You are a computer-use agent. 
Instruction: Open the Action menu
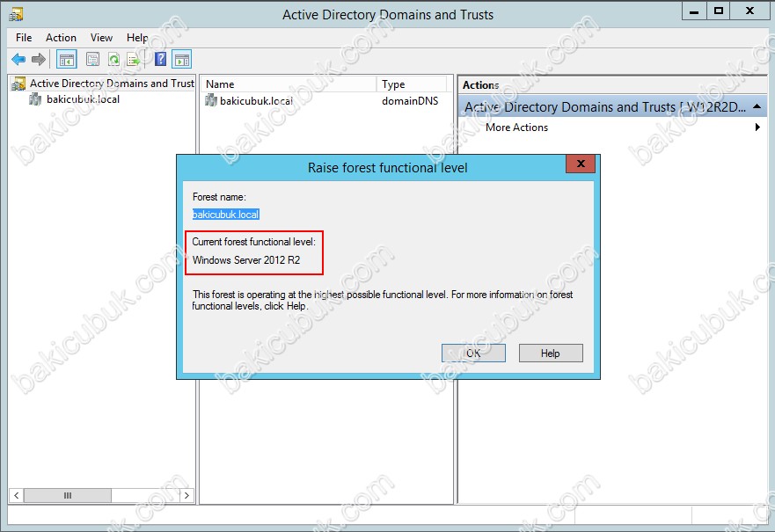click(61, 38)
